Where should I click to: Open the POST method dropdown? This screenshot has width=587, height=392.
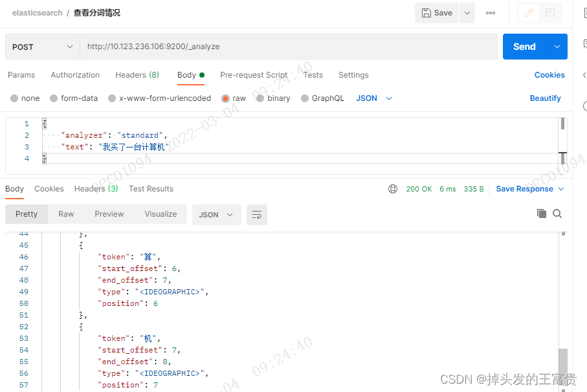tap(43, 47)
